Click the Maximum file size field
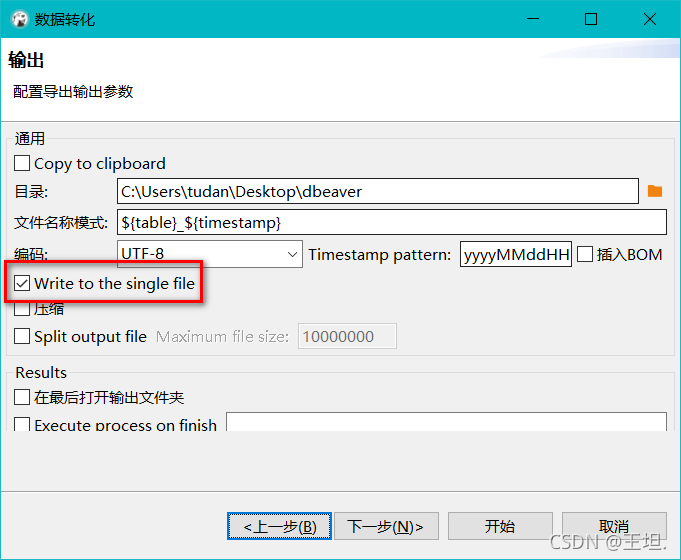 (347, 337)
